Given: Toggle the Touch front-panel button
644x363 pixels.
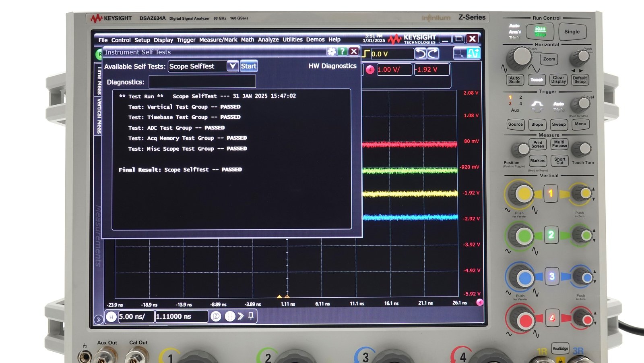Looking at the screenshot, I should coord(537,80).
